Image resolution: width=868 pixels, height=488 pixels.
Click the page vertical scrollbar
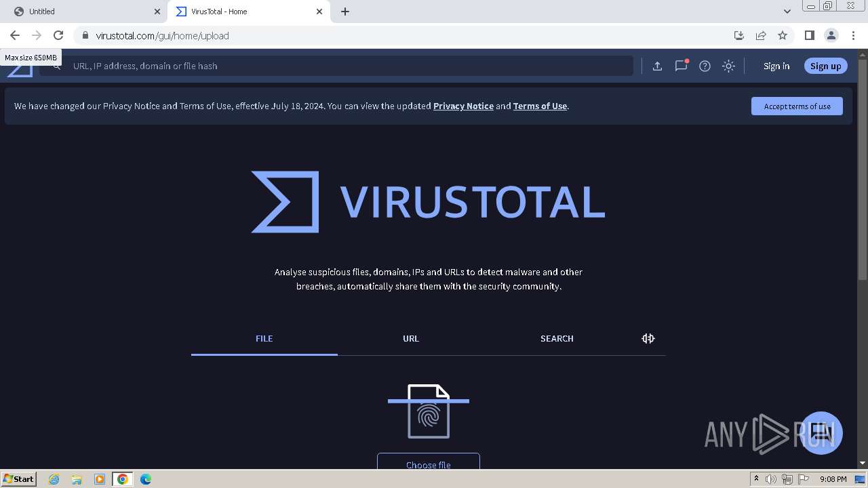tap(863, 169)
